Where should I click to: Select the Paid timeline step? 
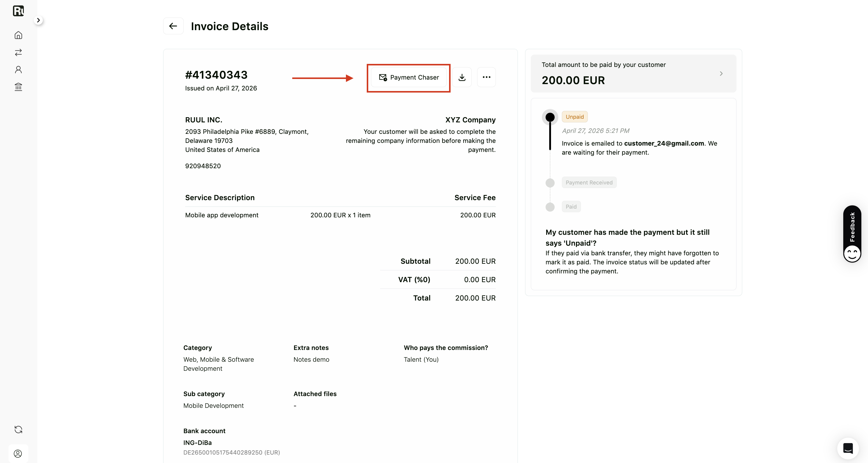pyautogui.click(x=571, y=207)
